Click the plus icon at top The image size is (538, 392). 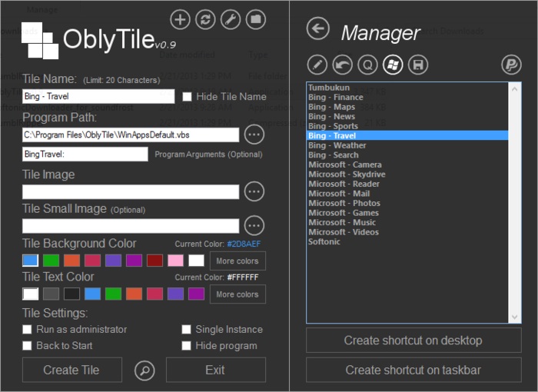pyautogui.click(x=179, y=20)
